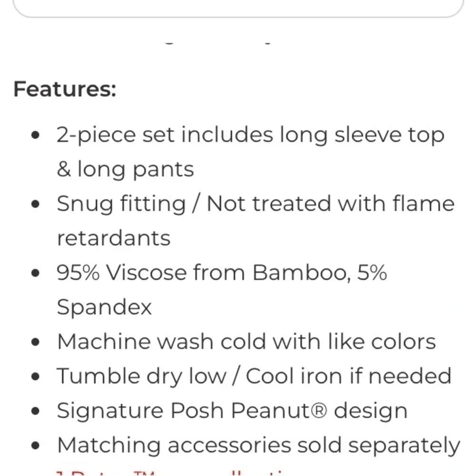Click the '2-piece set includes long sleeve top' line
The image size is (476, 476).
(250, 135)
